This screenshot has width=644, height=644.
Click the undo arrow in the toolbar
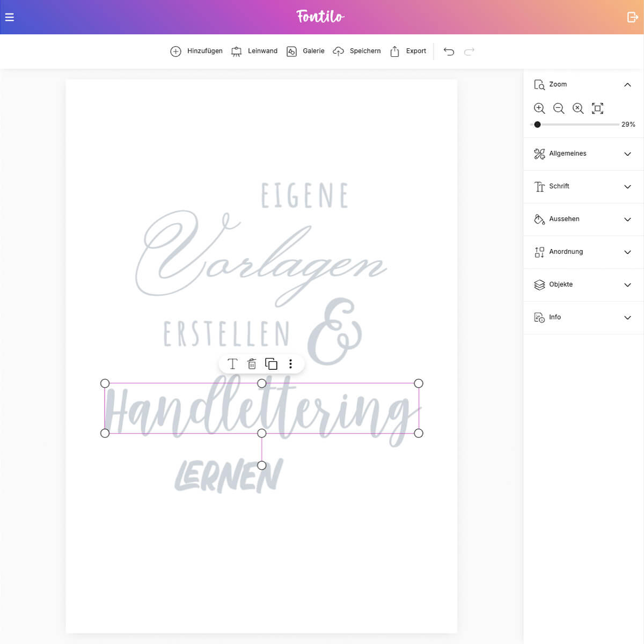449,51
